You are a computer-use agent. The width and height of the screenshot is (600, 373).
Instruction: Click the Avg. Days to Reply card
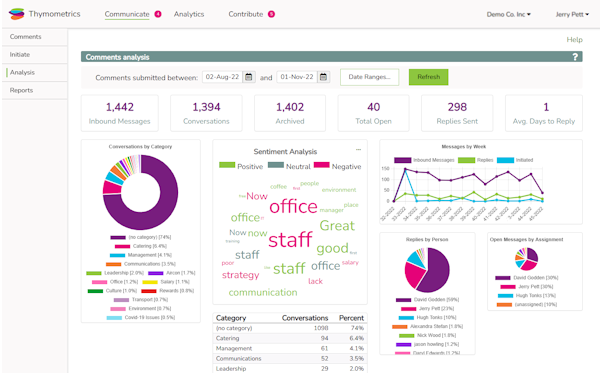point(544,113)
